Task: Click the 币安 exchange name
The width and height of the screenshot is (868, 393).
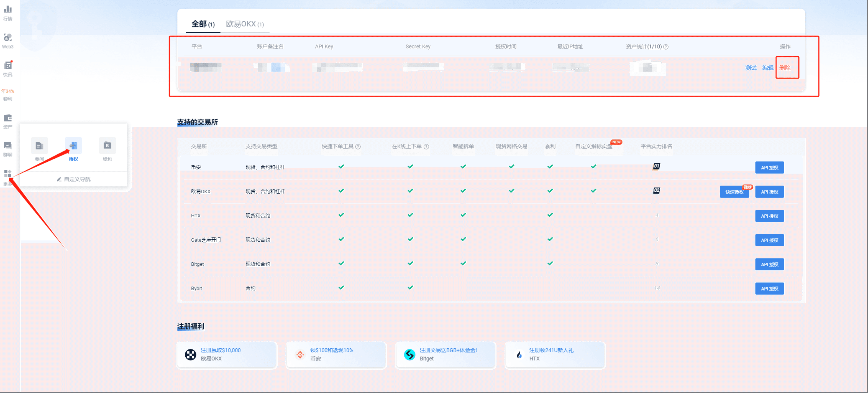Action: coord(196,167)
